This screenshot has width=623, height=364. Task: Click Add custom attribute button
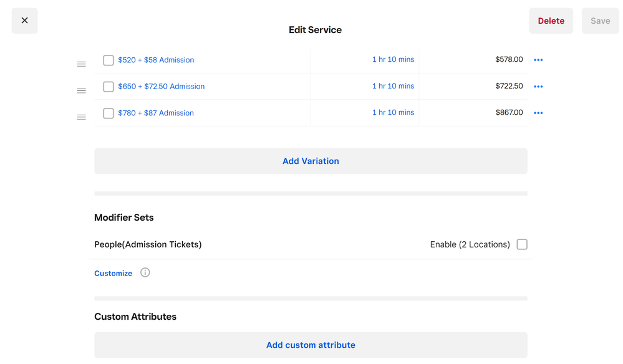tap(311, 345)
